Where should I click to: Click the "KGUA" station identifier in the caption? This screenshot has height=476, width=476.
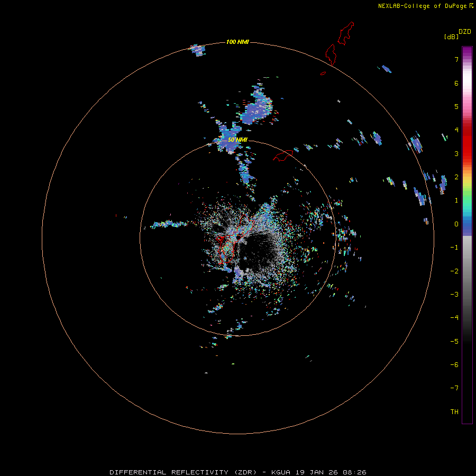(281, 472)
